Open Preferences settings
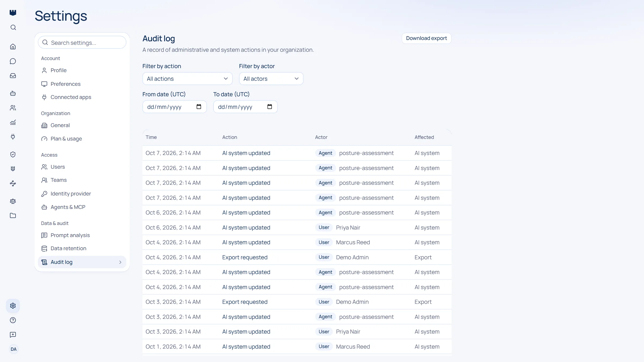 [x=82, y=84]
